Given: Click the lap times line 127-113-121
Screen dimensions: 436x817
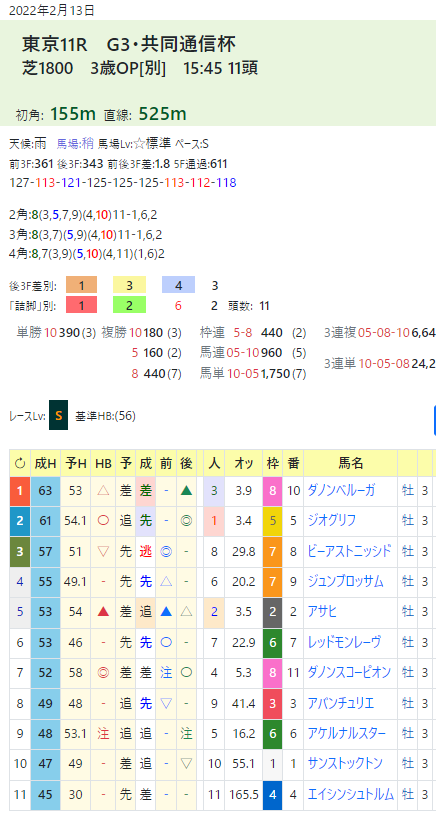Looking at the screenshot, I should pos(123,183).
